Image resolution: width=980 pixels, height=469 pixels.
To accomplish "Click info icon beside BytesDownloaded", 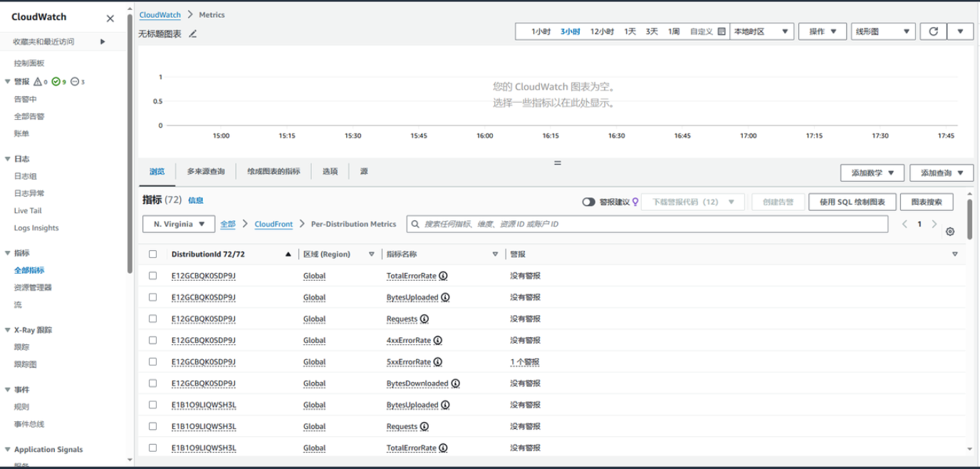I will pos(455,383).
